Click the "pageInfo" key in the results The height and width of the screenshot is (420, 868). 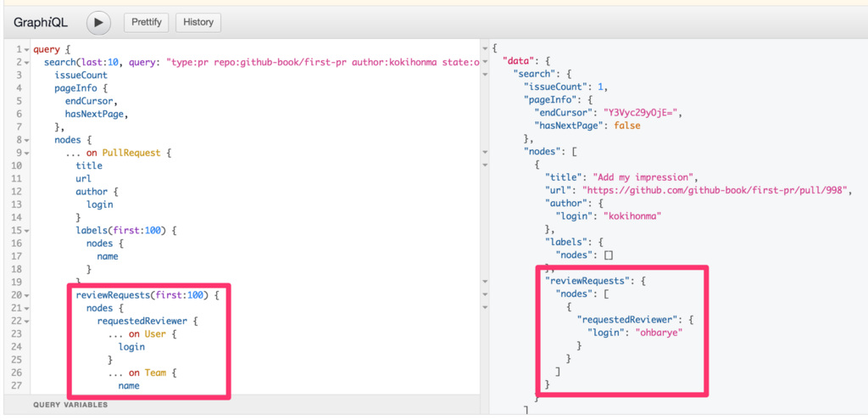click(548, 100)
